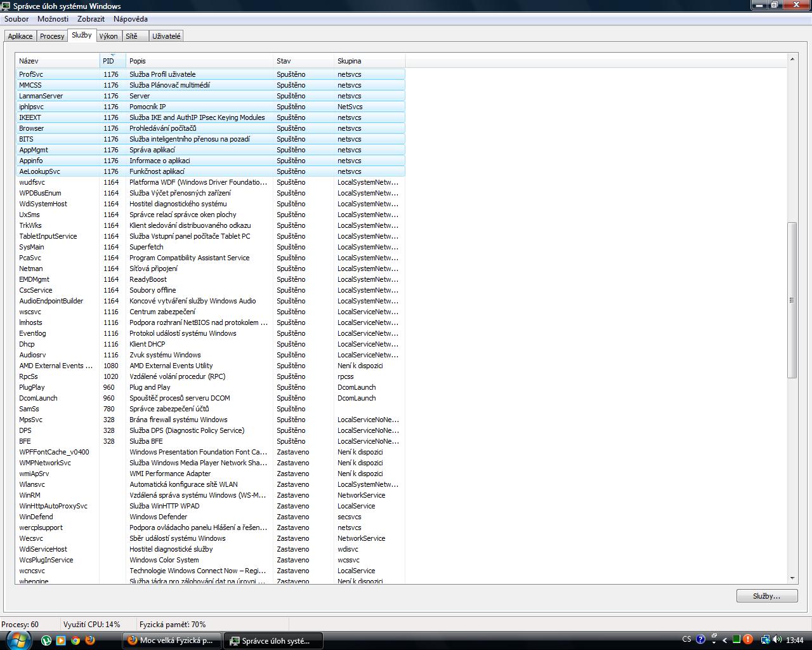
Task: Sort services by the Skupina column
Action: [x=369, y=61]
